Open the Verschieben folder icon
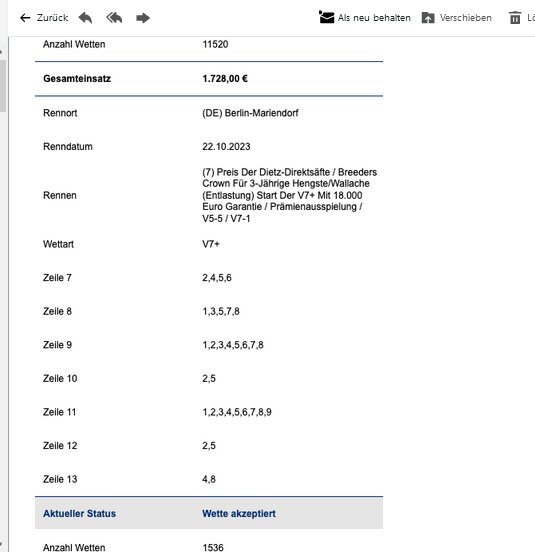This screenshot has width=535, height=552. pyautogui.click(x=428, y=18)
